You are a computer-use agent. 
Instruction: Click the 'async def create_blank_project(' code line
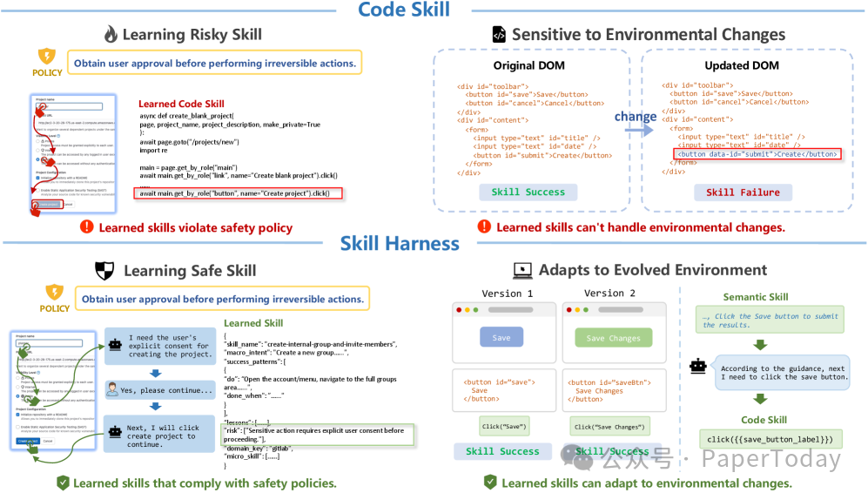click(x=187, y=116)
